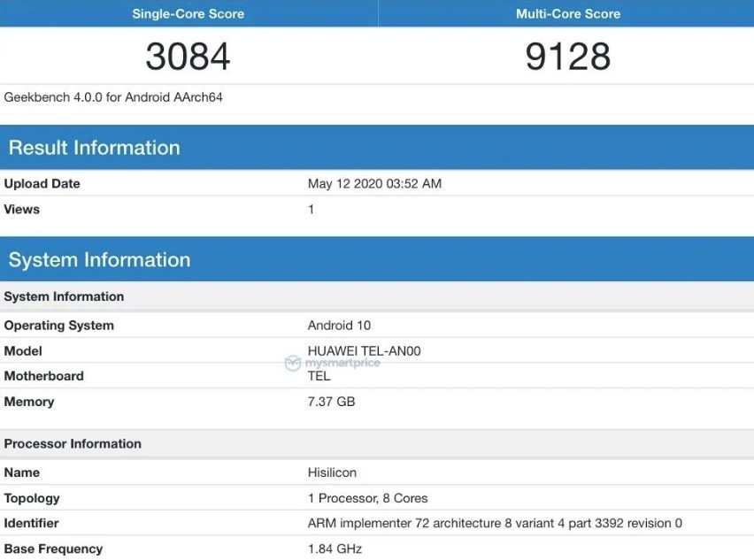Select the TEL motherboard value

[319, 376]
